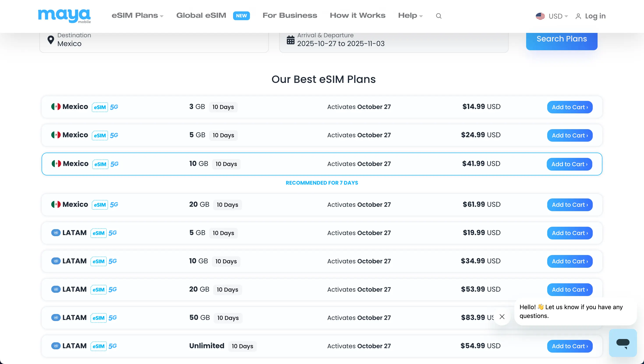Add LATAM Unlimited plan to cart
The width and height of the screenshot is (644, 364).
click(x=570, y=346)
